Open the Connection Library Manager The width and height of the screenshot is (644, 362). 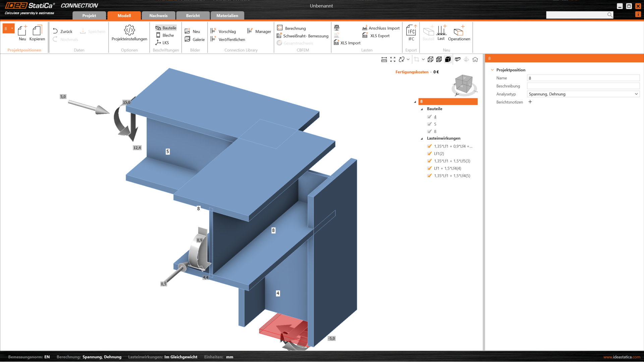point(259,31)
